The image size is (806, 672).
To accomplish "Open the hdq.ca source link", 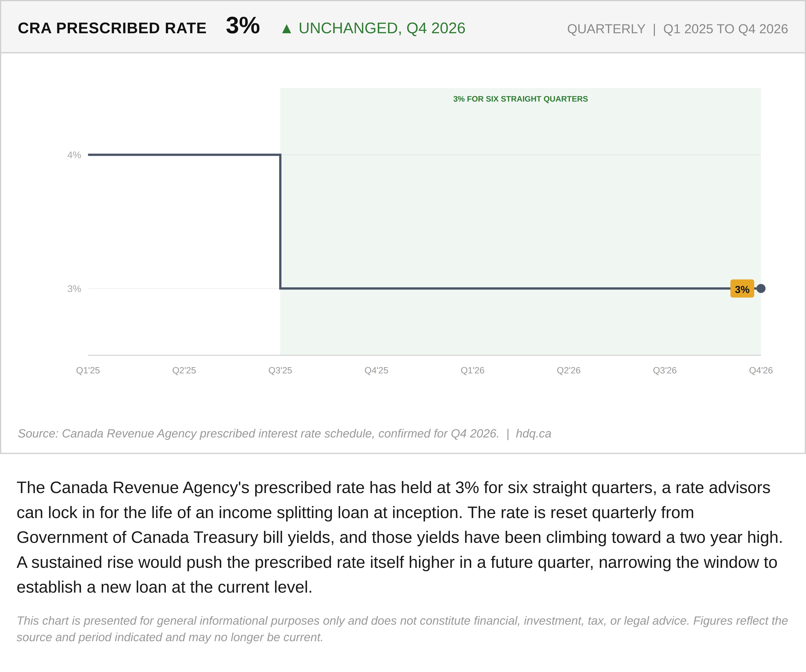I will 533,434.
